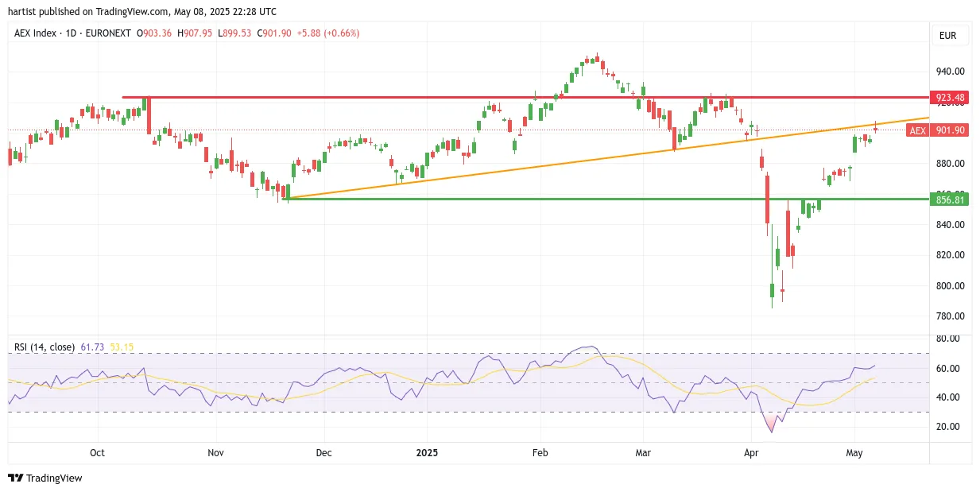This screenshot has width=980, height=492.
Task: Click the RSI value 61.73 readout
Action: coord(92,347)
